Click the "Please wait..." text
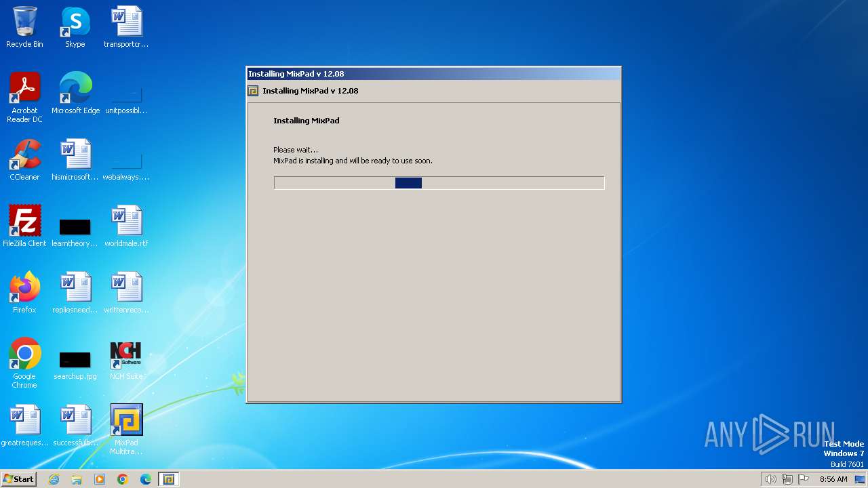The width and height of the screenshot is (868, 488). tap(296, 150)
